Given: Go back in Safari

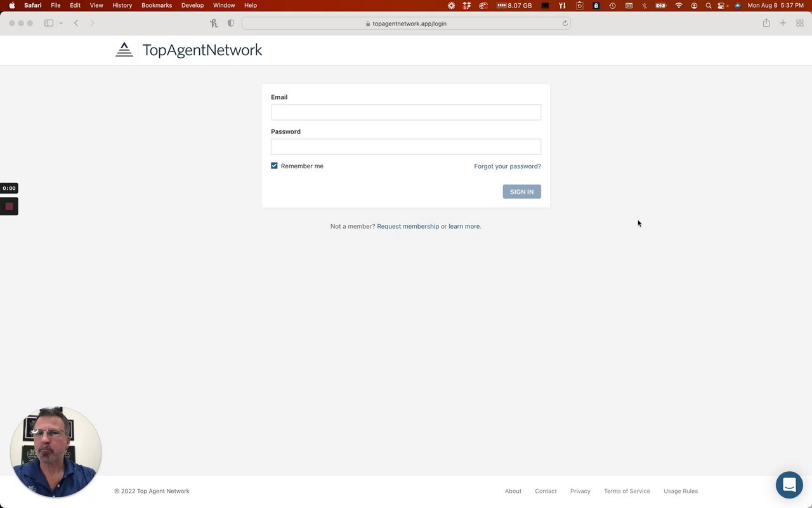Looking at the screenshot, I should coord(76,23).
